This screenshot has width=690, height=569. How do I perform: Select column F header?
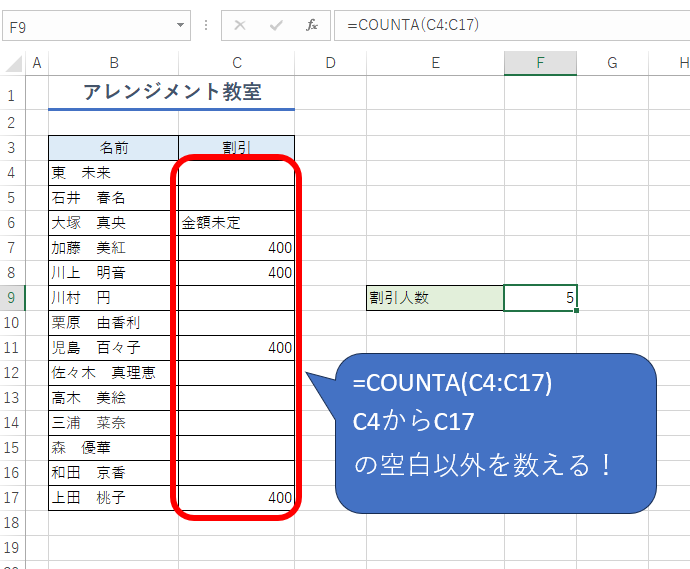pos(540,63)
